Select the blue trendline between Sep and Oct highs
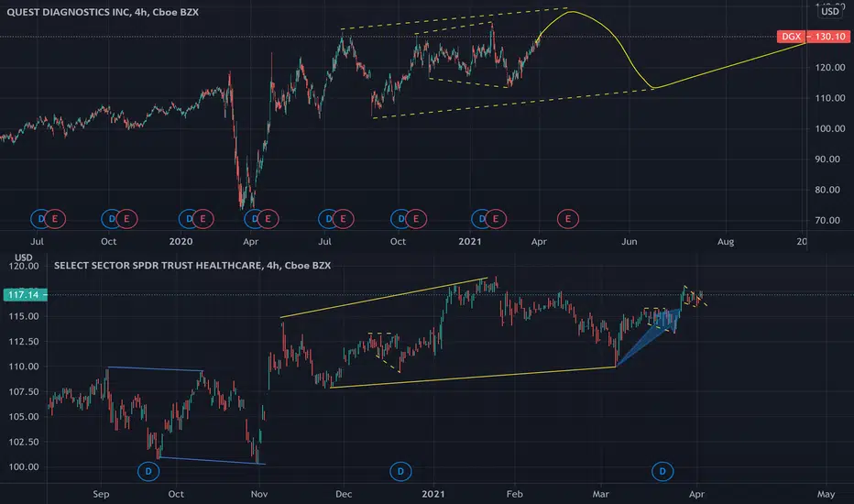 pyautogui.click(x=155, y=369)
